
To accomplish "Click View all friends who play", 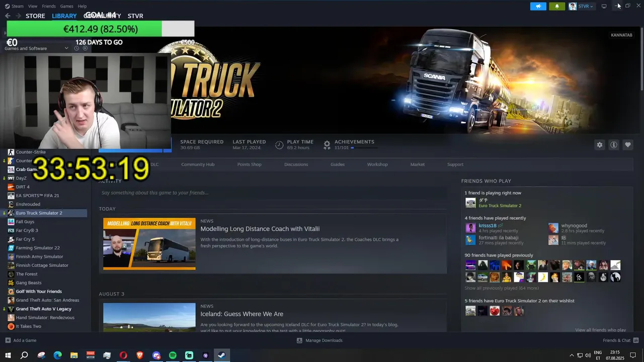I will pos(600,330).
